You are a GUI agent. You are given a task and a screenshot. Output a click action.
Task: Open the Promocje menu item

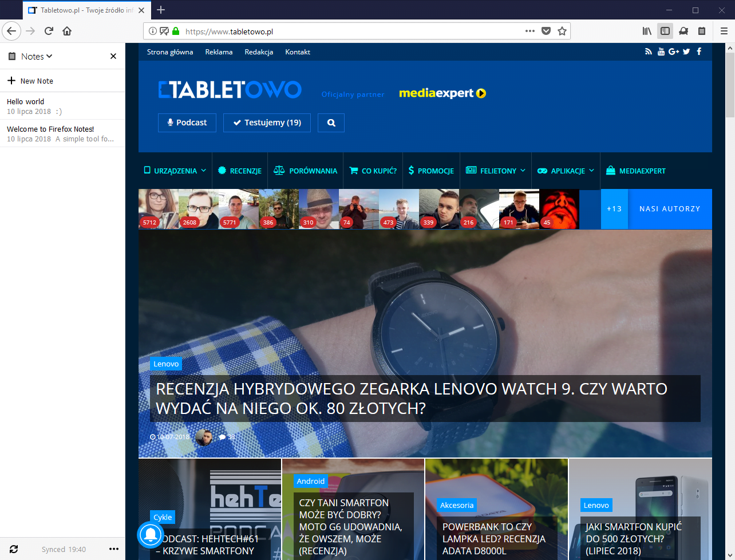[431, 171]
